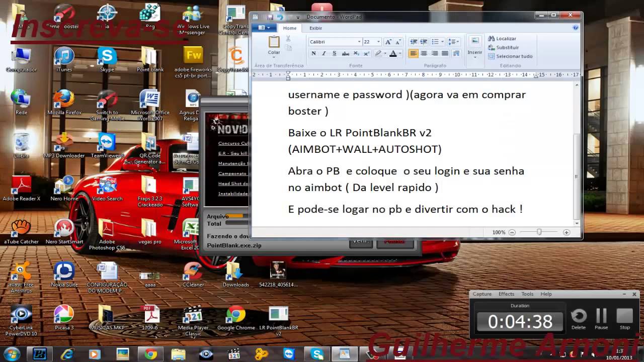This screenshot has height=362, width=644.
Task: Set paragraph alignment to left
Action: click(x=414, y=53)
